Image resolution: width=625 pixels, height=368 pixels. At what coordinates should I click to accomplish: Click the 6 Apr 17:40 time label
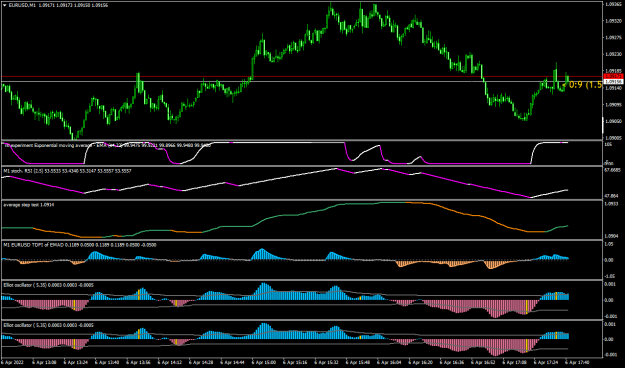578,362
